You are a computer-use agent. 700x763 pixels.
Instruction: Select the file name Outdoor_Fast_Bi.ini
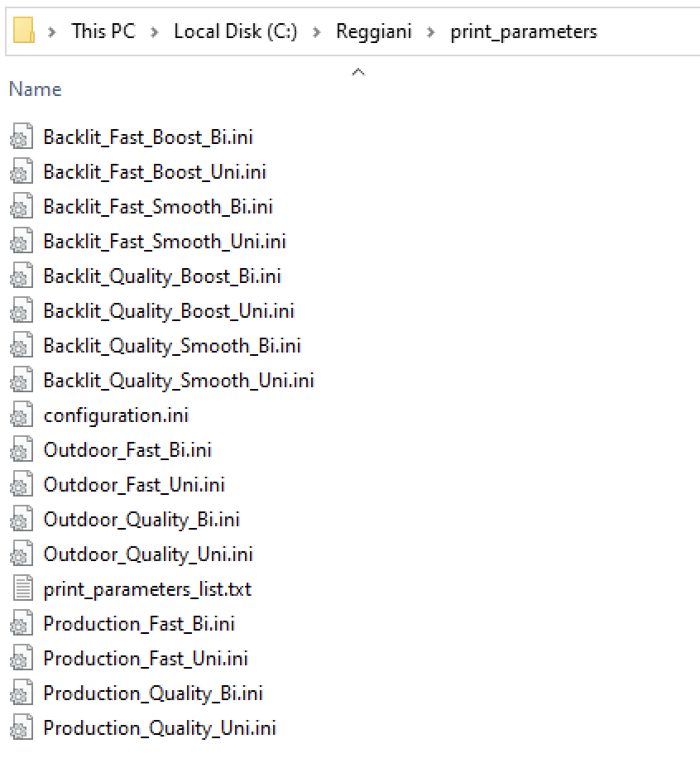tap(127, 450)
